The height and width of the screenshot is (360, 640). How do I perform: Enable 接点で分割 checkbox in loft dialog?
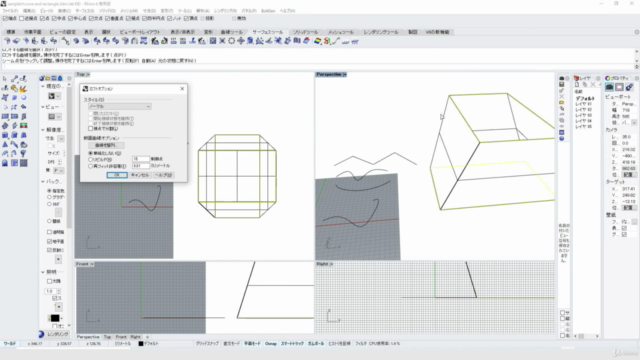[91, 129]
